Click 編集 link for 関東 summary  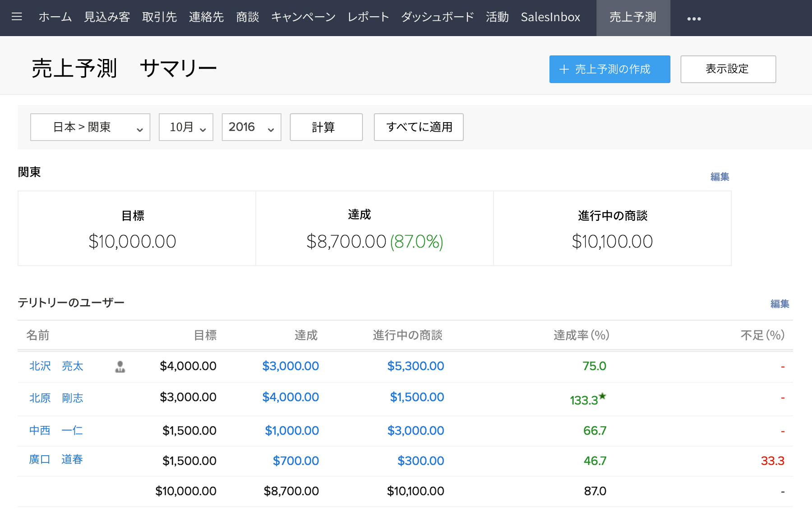pyautogui.click(x=720, y=177)
